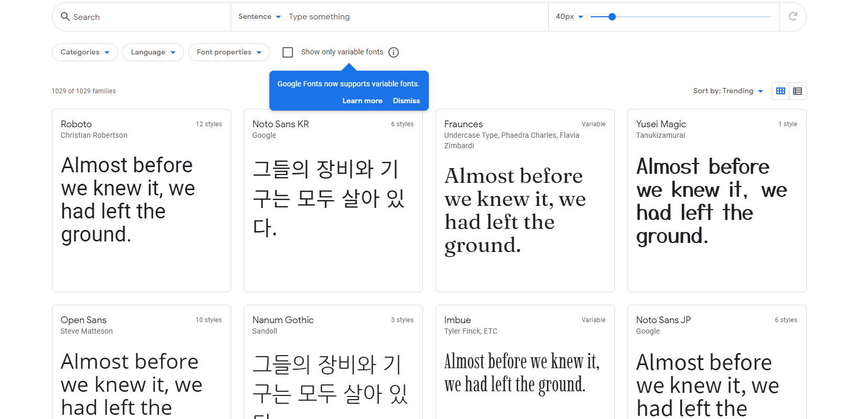The height and width of the screenshot is (419, 868).
Task: Enable Show only variable fonts checkbox
Action: coord(287,52)
